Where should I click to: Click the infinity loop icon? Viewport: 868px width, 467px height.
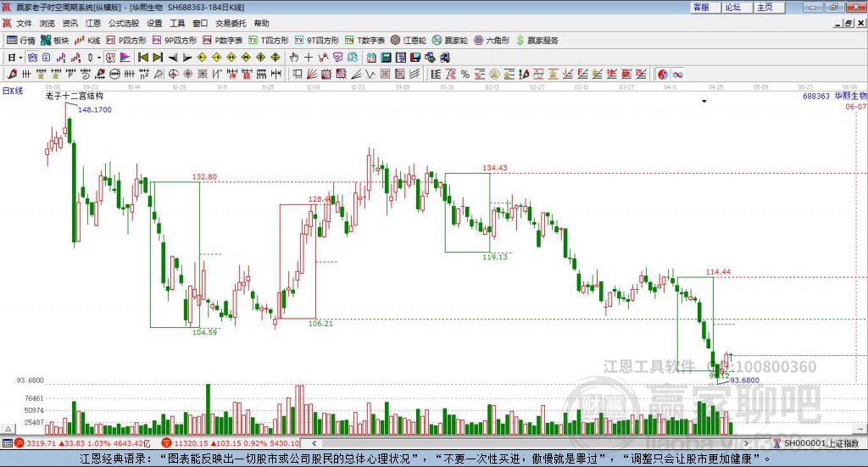677,74
